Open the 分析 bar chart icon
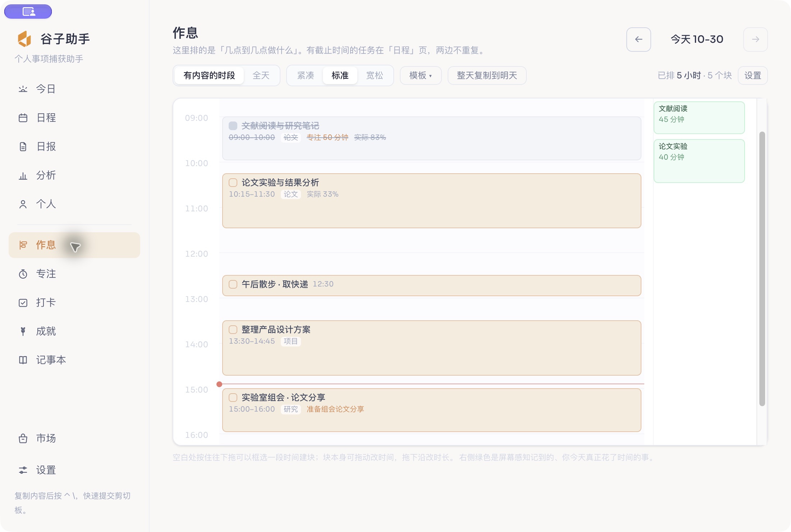This screenshot has height=532, width=791. point(23,175)
